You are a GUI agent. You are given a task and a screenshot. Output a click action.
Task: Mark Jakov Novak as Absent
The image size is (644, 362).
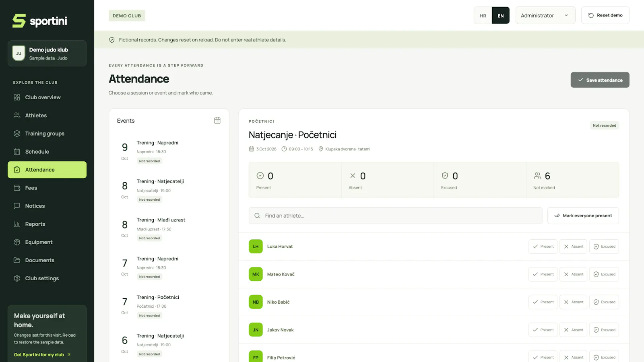[573, 330]
